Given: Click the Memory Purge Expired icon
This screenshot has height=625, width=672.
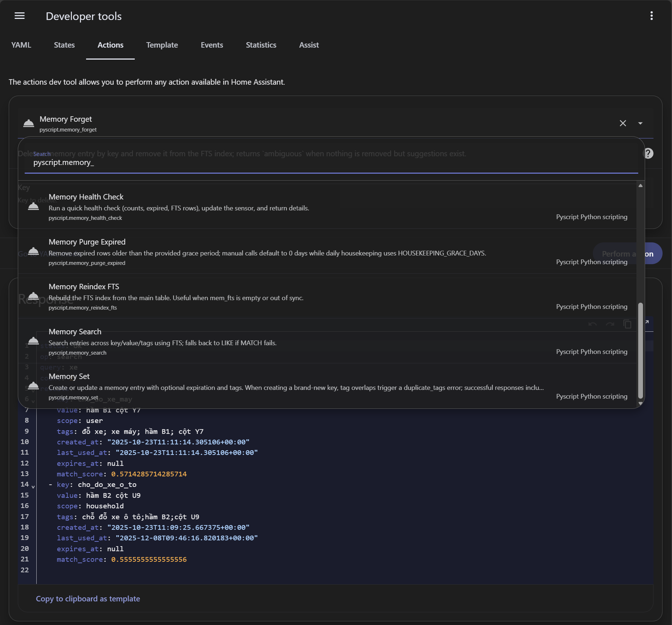Looking at the screenshot, I should tap(33, 251).
